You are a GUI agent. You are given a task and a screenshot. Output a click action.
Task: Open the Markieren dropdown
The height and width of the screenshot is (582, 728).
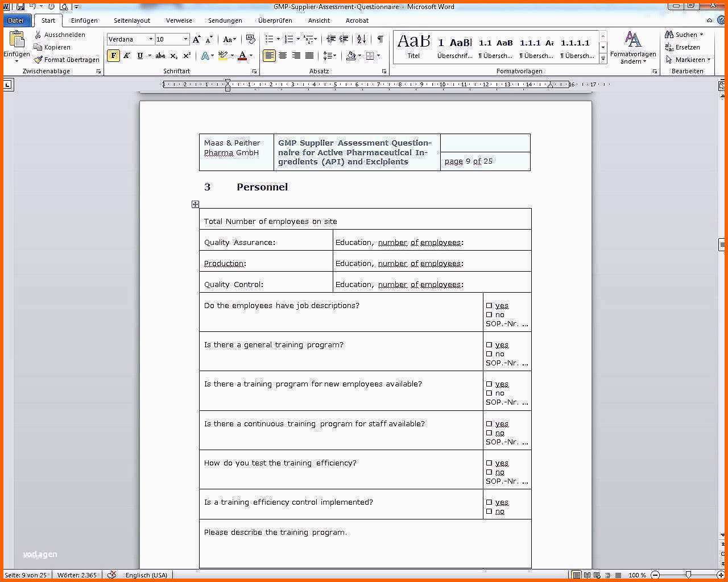click(x=688, y=60)
